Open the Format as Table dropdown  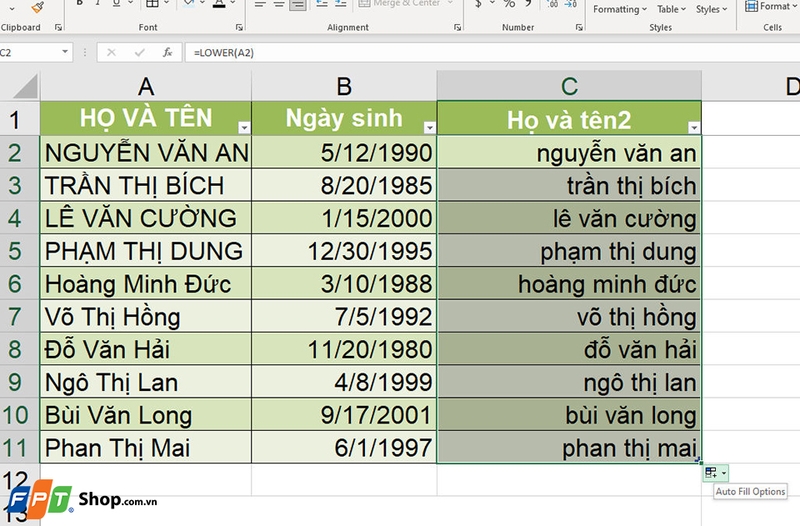point(671,9)
